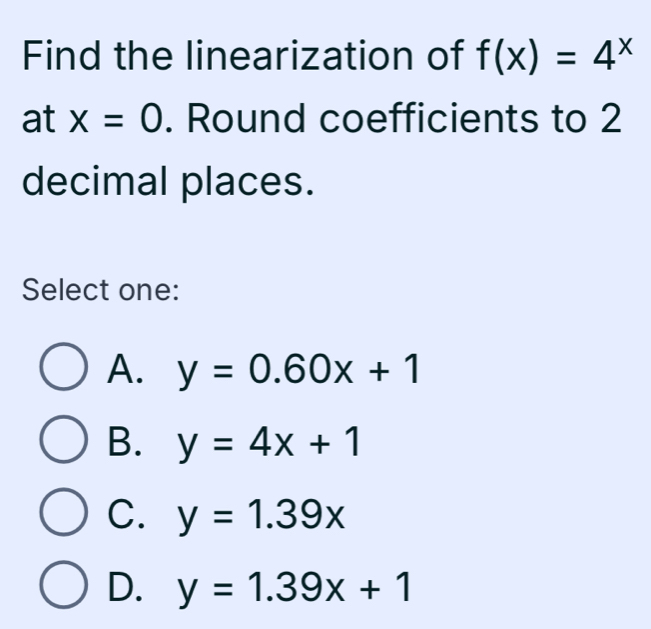Image resolution: width=651 pixels, height=629 pixels.
Task: Click the letter label C.
Action: coord(126,515)
